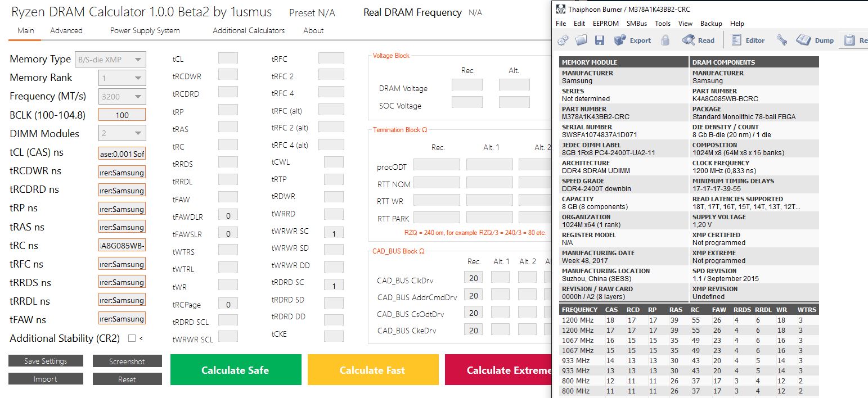Click the gears settings icon in Thaiphoon Burner

tap(563, 40)
